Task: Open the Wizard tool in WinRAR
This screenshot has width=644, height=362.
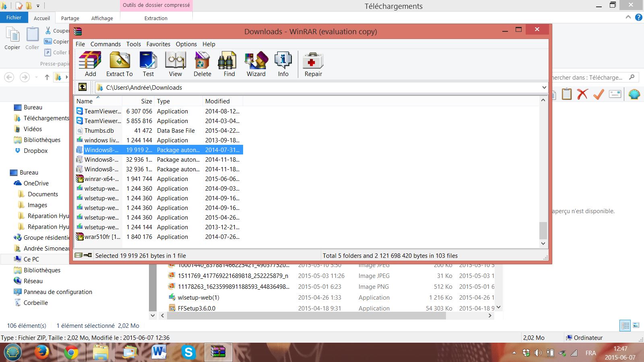Action: tap(256, 64)
